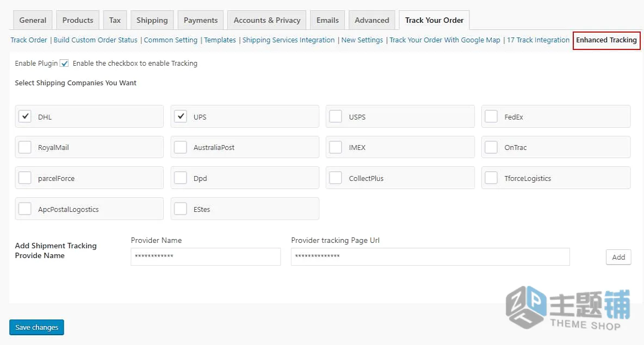This screenshot has height=345, width=644.
Task: Select the Accounts & Privacy tab
Action: pos(267,20)
